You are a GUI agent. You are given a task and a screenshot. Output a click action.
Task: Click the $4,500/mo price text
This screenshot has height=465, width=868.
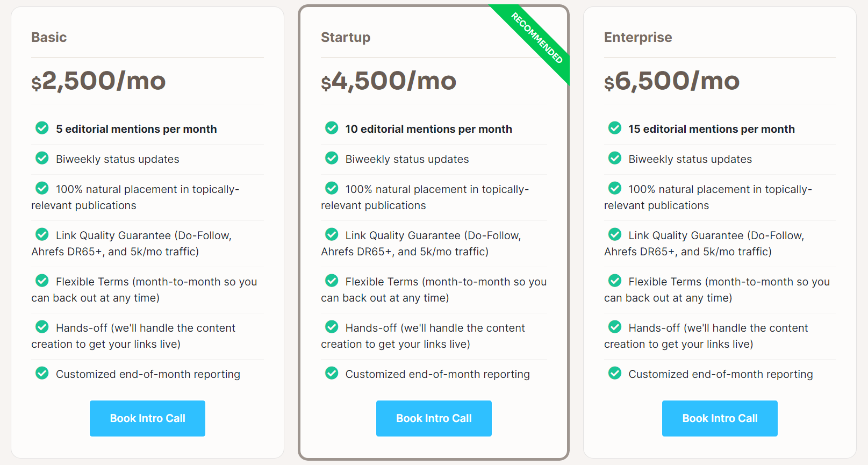tap(389, 81)
